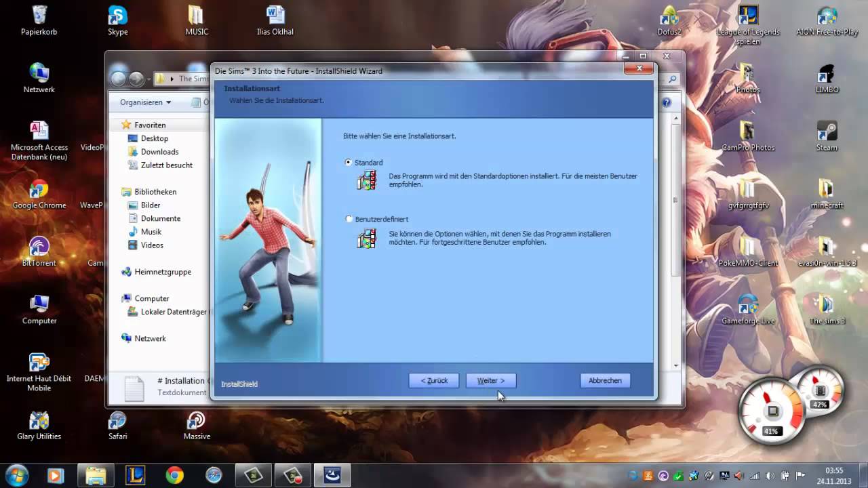The image size is (868, 488).
Task: Select League of Legends spielen icon
Action: click(748, 24)
